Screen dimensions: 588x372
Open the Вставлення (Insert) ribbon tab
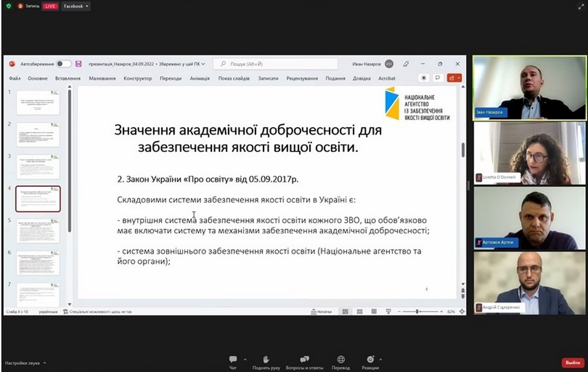[68, 78]
